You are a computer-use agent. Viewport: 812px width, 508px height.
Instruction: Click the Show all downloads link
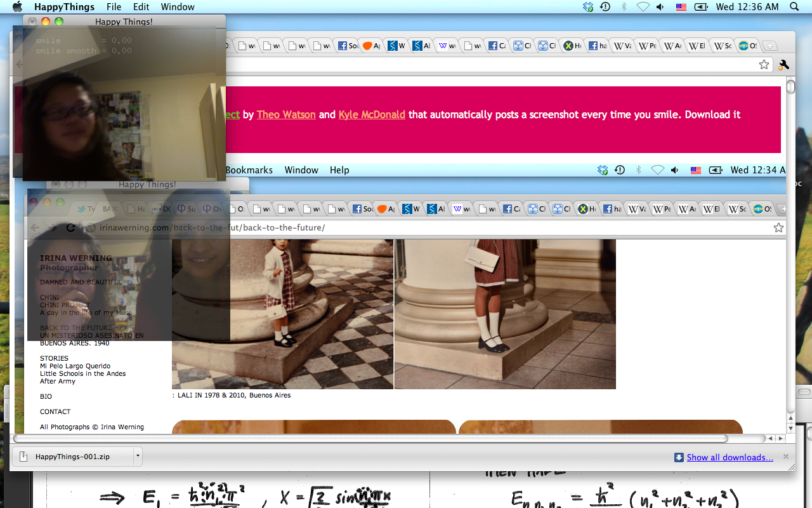(x=730, y=457)
